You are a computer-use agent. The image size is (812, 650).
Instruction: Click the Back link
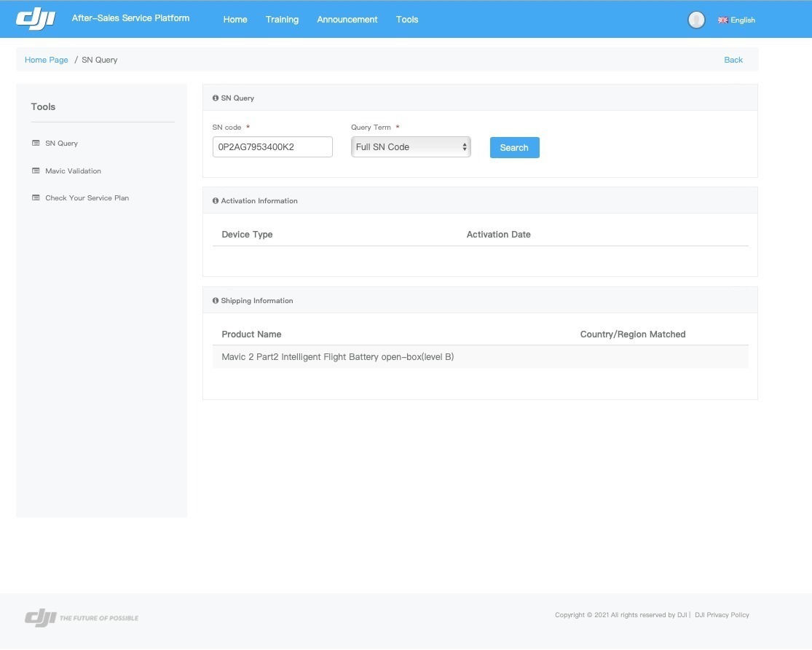point(733,60)
